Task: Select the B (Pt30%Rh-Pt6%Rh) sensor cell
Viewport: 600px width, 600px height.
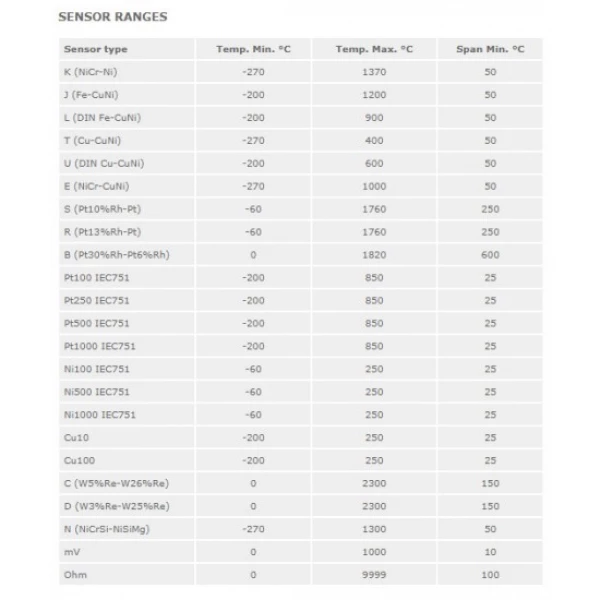Action: [x=116, y=255]
